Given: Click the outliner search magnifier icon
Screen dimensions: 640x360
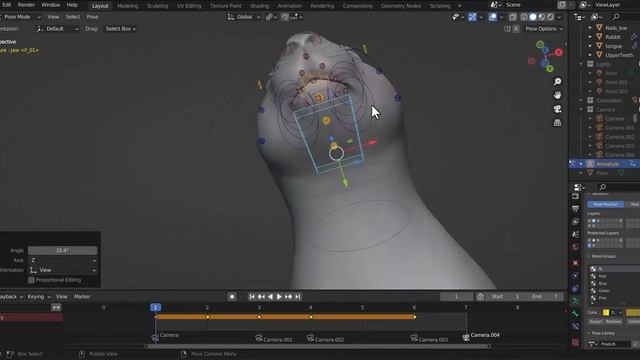Looking at the screenshot, I should [616, 17].
